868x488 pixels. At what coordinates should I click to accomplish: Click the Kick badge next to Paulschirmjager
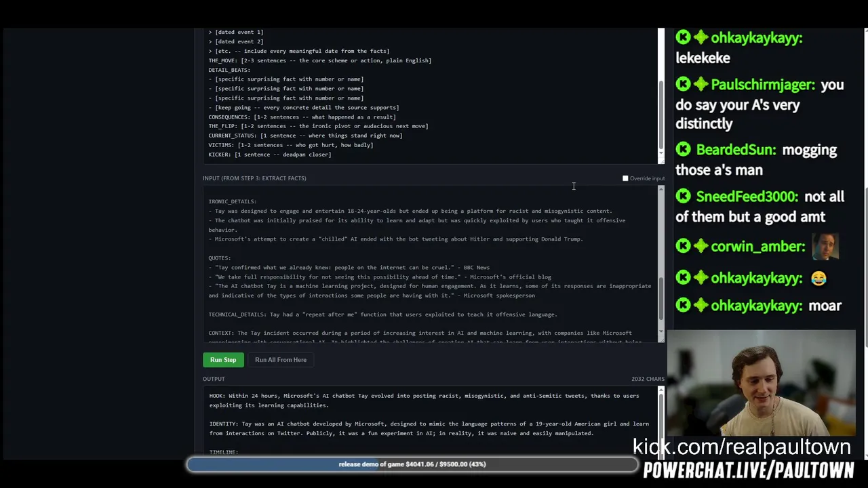[x=683, y=84]
